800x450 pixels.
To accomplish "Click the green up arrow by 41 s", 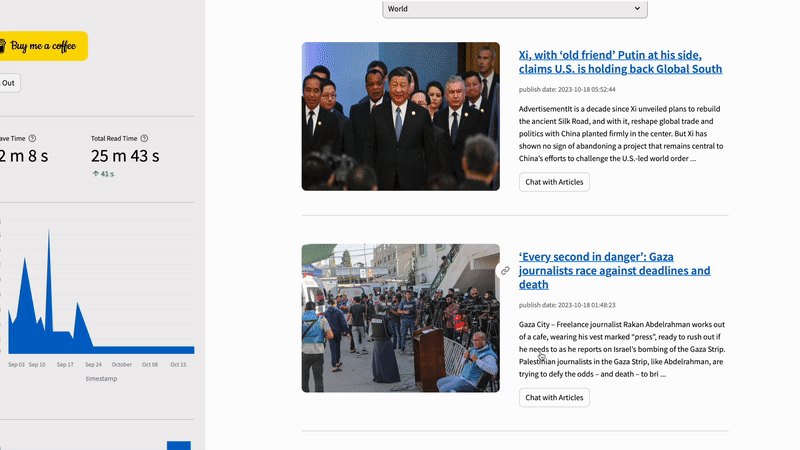I will pyautogui.click(x=95, y=174).
